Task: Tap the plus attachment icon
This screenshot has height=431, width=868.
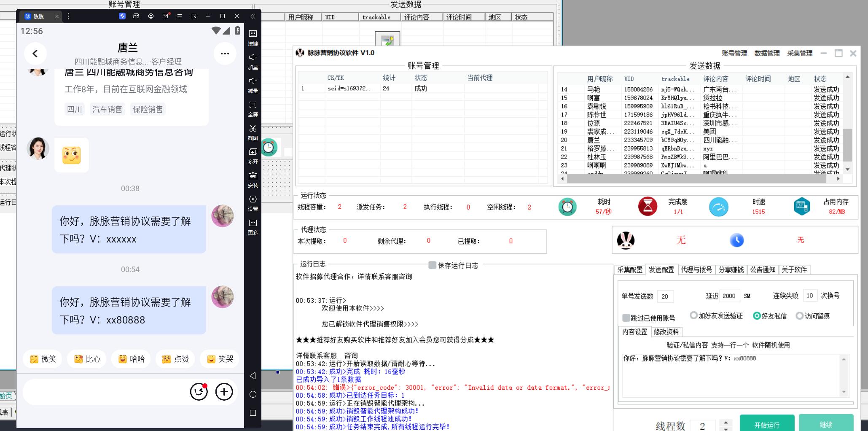Action: point(224,392)
